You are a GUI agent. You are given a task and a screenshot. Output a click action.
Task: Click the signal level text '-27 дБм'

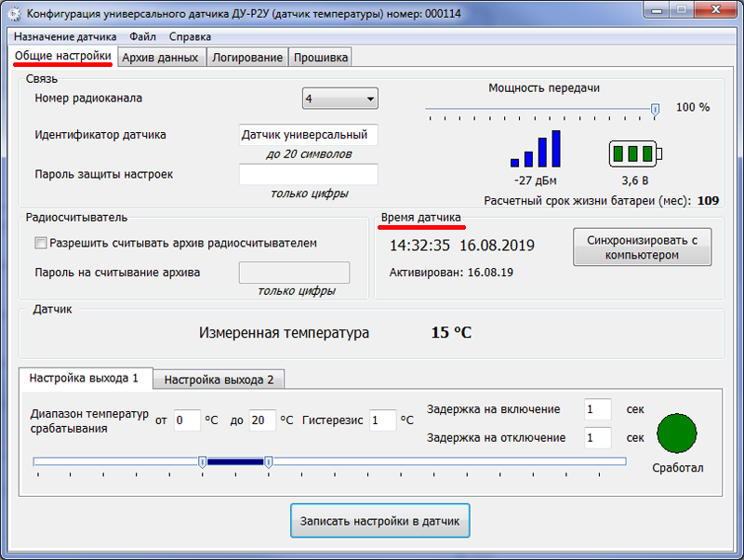(536, 180)
